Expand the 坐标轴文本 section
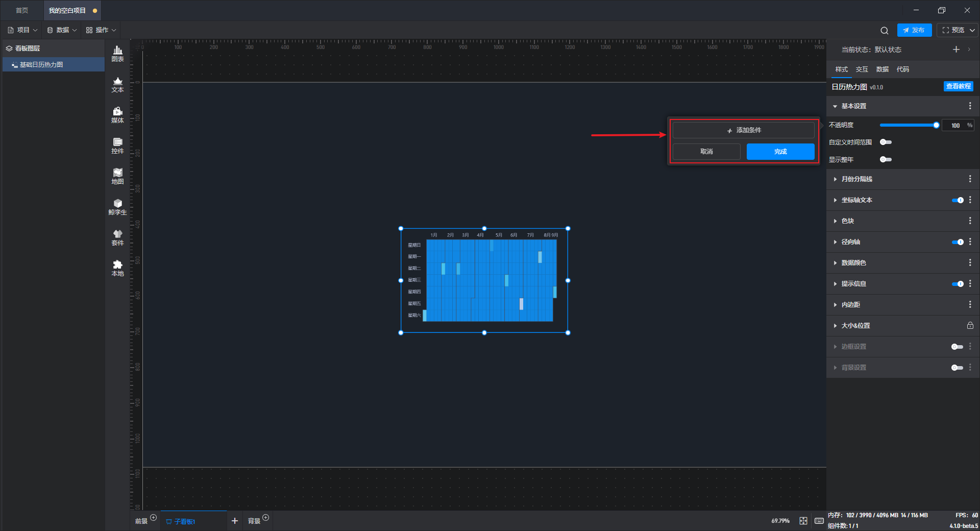 point(835,200)
